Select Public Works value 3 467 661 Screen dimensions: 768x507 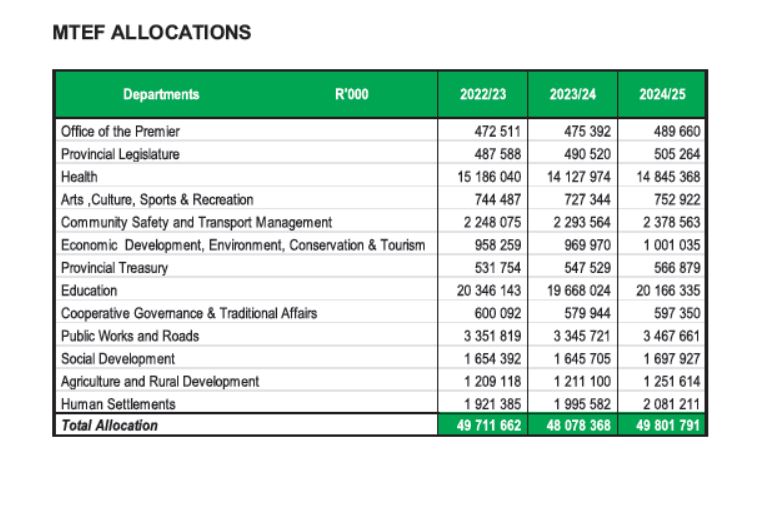tap(672, 336)
